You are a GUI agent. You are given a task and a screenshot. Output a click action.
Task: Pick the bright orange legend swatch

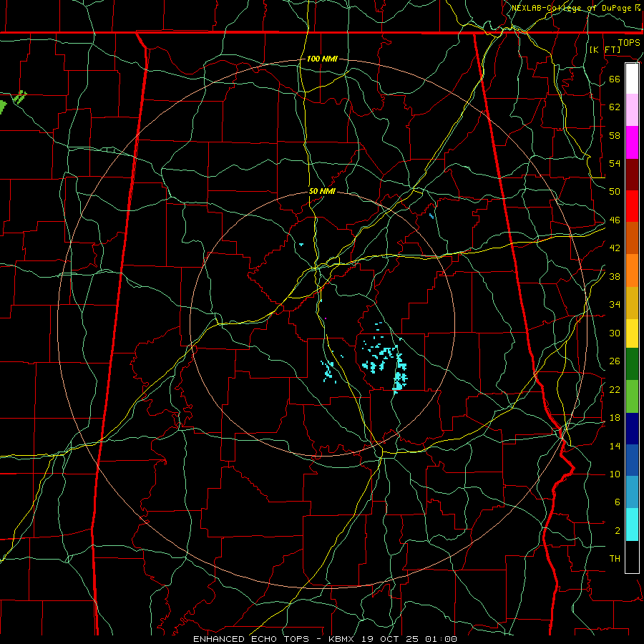click(632, 270)
